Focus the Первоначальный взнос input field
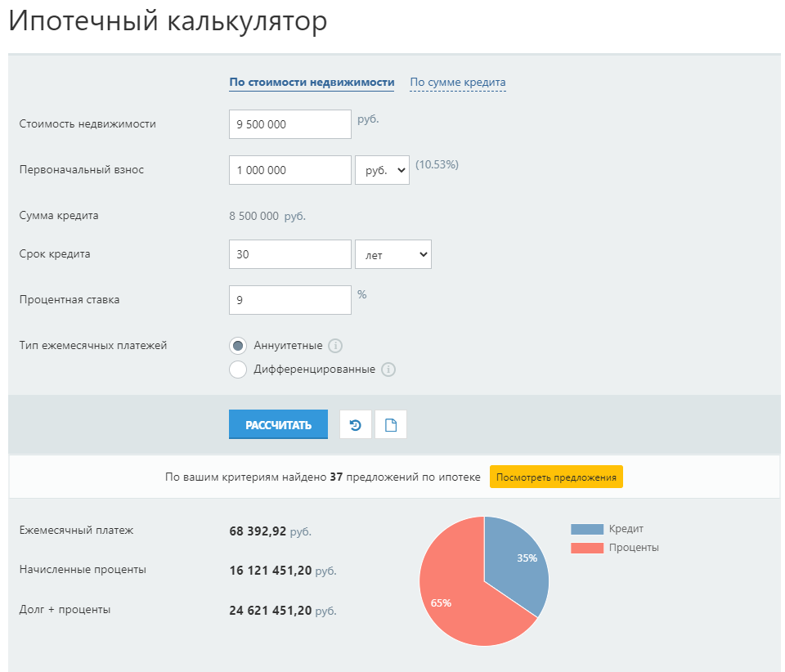This screenshot has height=672, width=785. tap(289, 170)
